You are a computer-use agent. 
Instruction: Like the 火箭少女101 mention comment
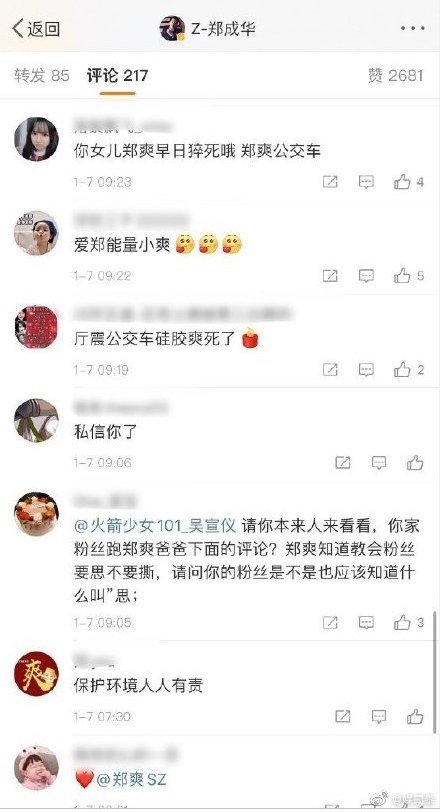point(408,622)
